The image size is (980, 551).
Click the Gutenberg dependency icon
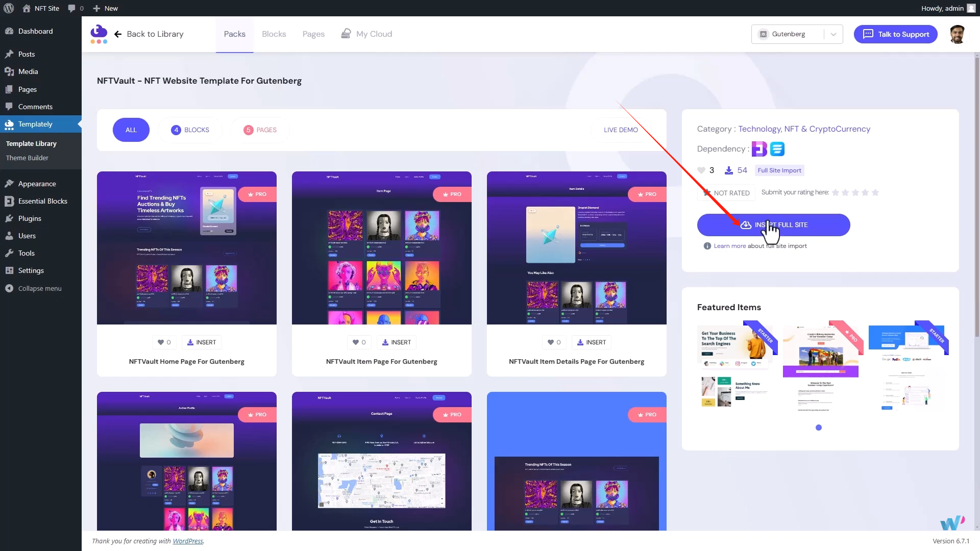[776, 148]
